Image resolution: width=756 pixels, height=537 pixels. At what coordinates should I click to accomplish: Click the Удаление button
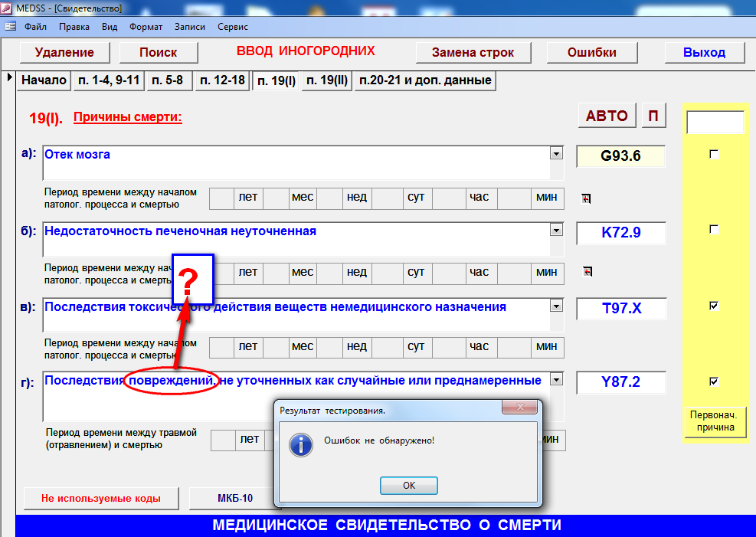click(64, 53)
